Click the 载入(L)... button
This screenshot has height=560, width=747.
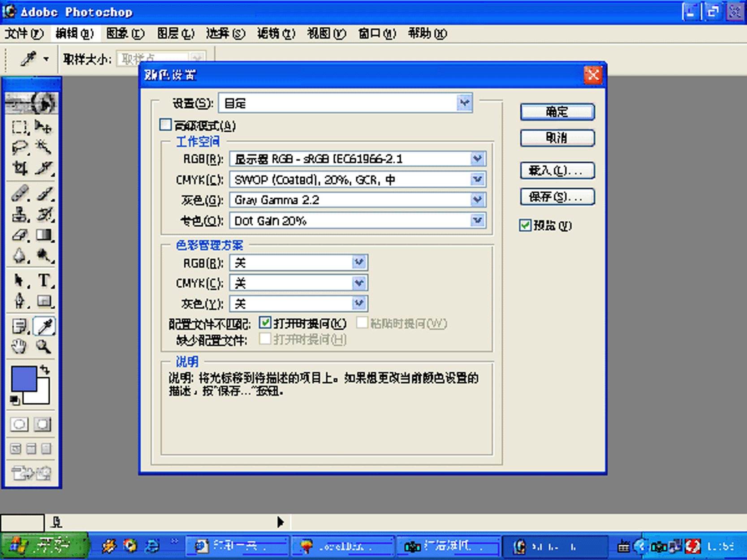(557, 171)
